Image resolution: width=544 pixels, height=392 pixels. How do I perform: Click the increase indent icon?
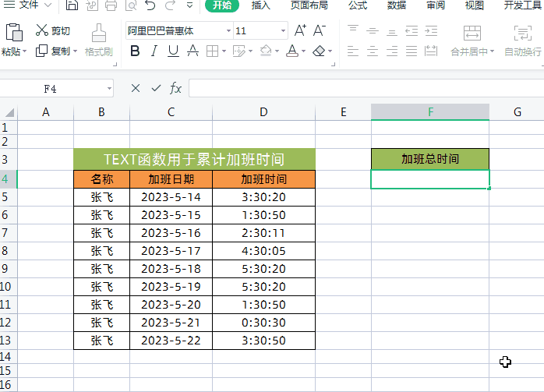431,30
